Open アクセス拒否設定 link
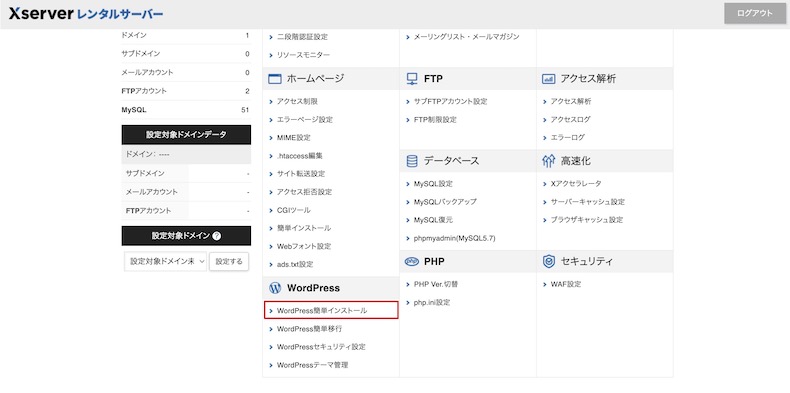This screenshot has width=790, height=393. pyautogui.click(x=304, y=192)
